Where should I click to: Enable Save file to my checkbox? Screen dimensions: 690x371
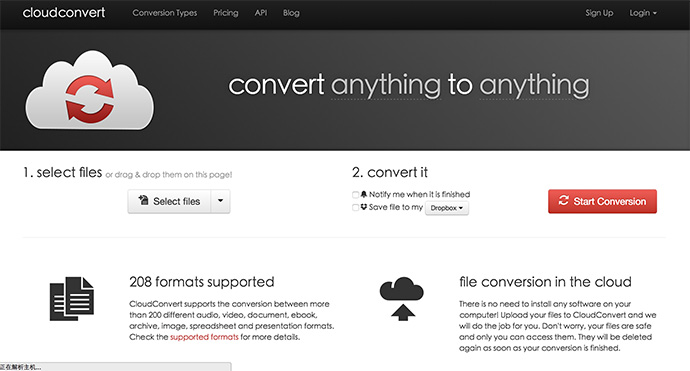355,207
